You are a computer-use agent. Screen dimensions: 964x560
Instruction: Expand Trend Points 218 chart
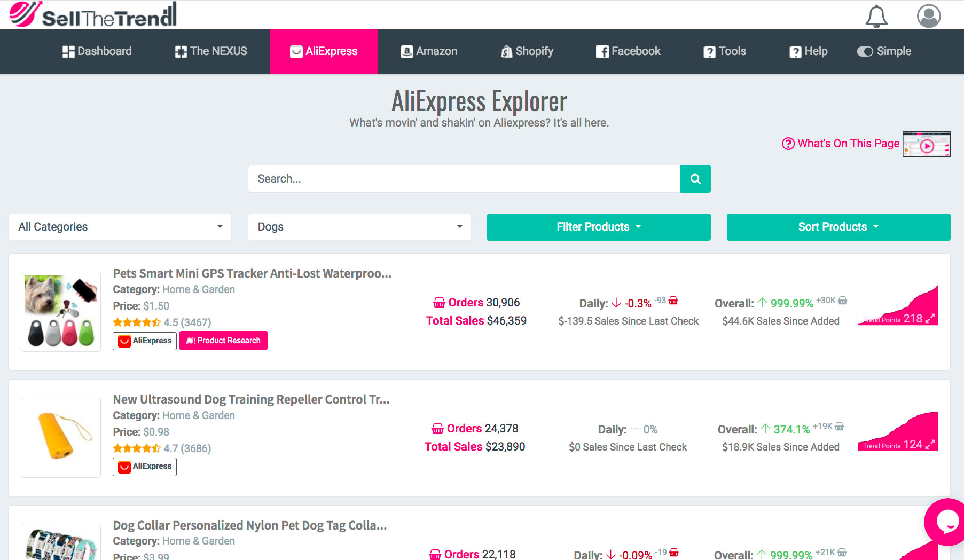coord(930,319)
